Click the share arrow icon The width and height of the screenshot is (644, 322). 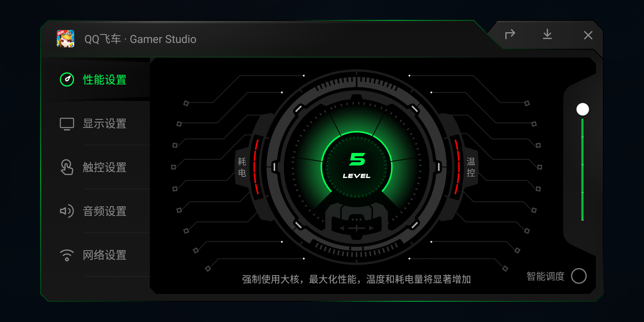coord(510,35)
